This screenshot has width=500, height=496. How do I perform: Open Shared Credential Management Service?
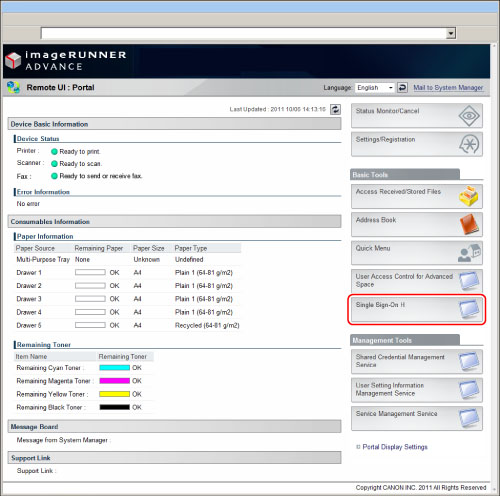click(417, 361)
